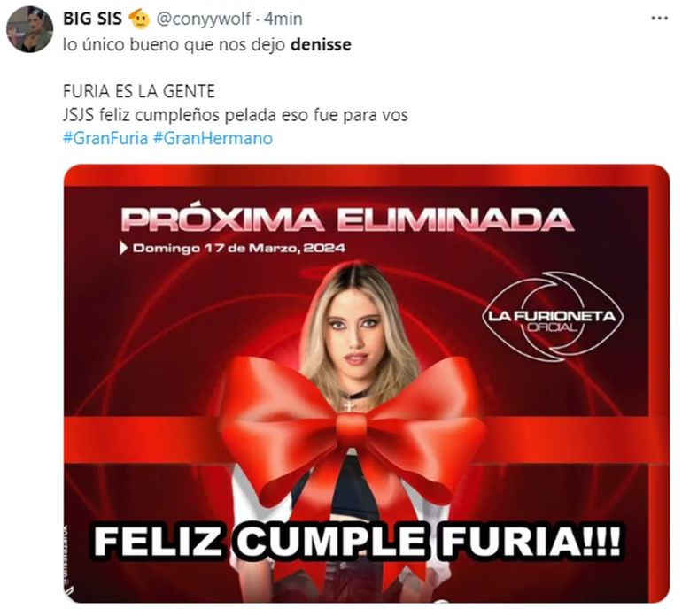This screenshot has width=682, height=616.
Task: Click the feliz cumpleaños pelada text line
Action: 236,115
